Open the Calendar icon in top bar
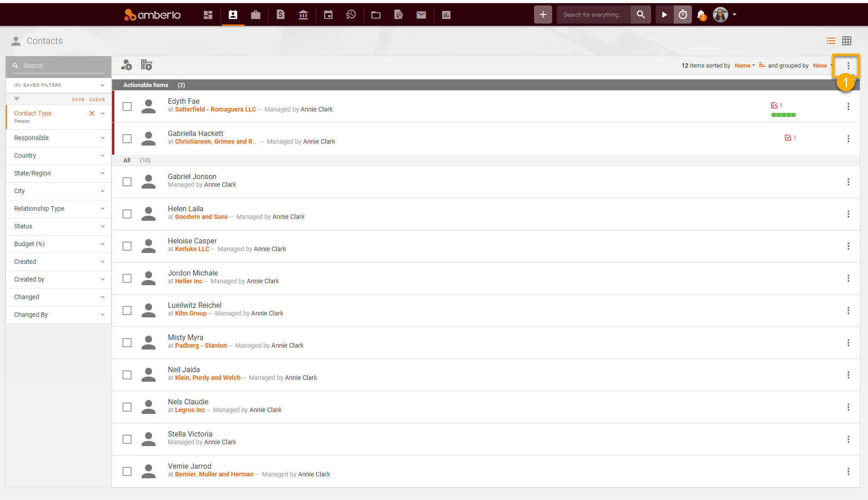 (x=328, y=15)
